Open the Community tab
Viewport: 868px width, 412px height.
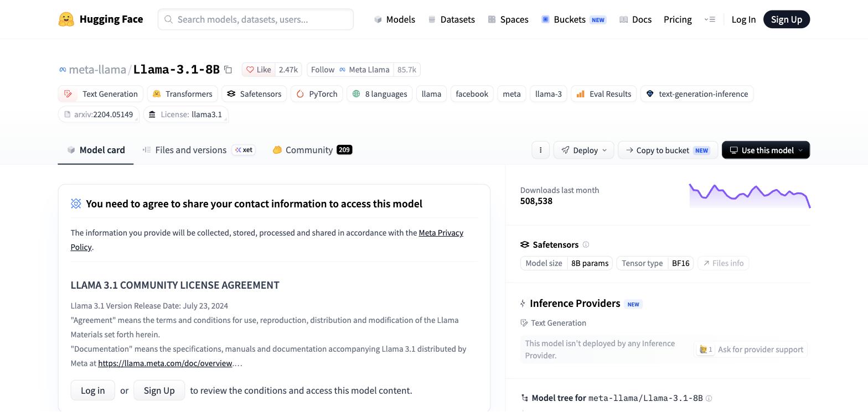click(312, 150)
